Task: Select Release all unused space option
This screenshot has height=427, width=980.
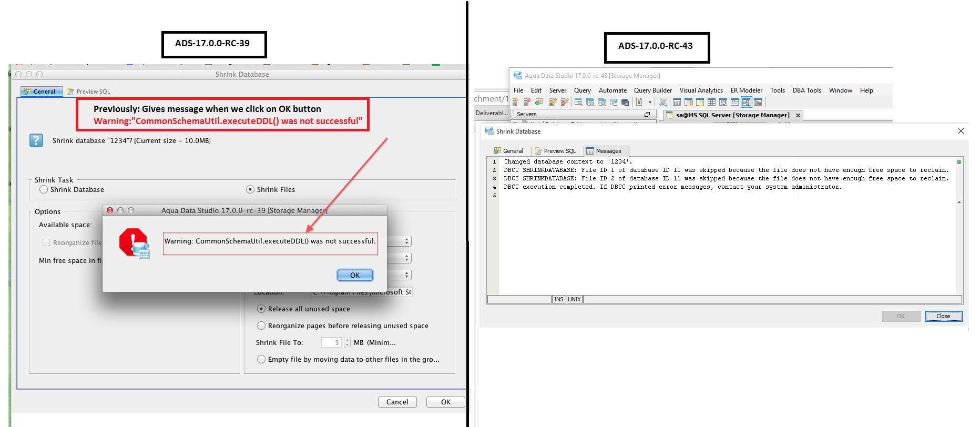Action: (261, 309)
